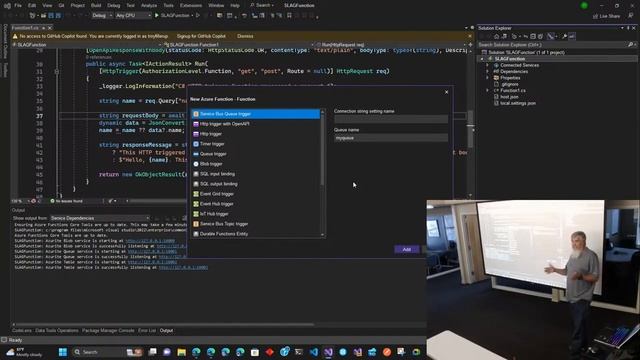Choose the Blob trigger template
The height and width of the screenshot is (360, 640).
coord(256,164)
